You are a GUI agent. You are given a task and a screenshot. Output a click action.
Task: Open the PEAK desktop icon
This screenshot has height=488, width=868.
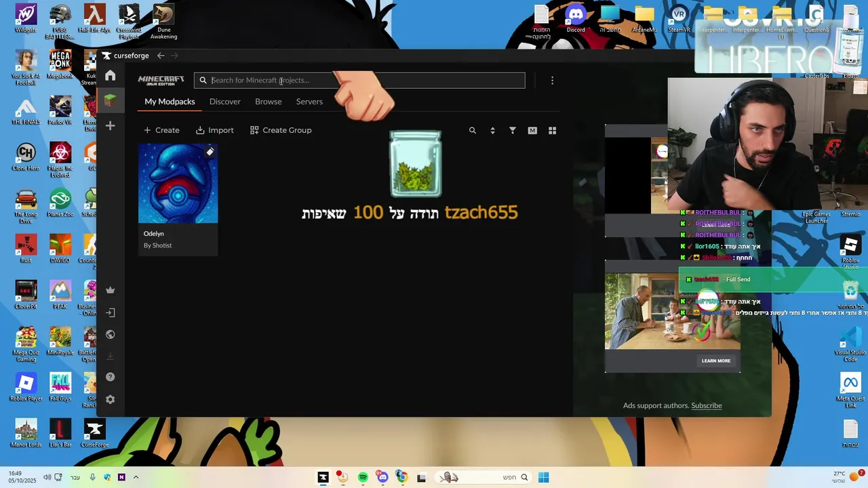(60, 296)
